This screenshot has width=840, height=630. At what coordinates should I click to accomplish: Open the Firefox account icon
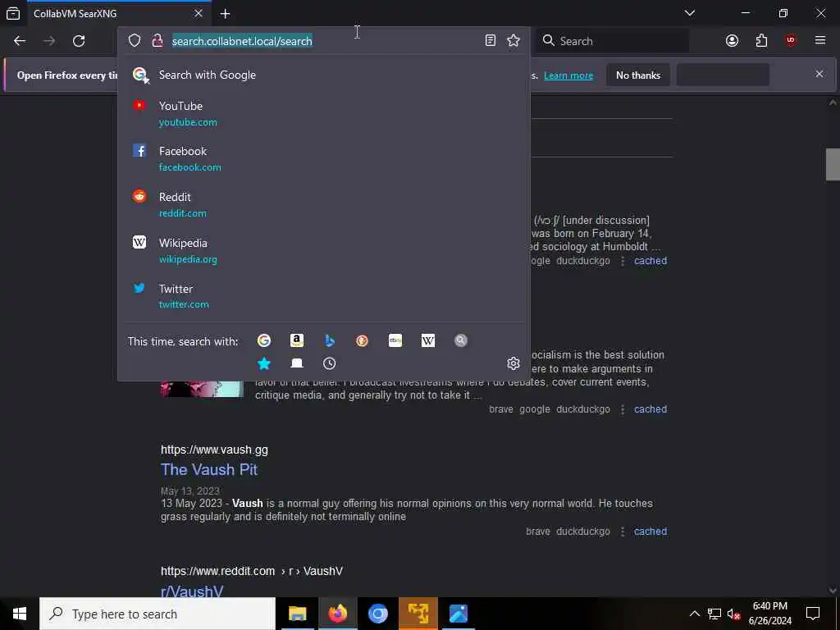click(732, 41)
